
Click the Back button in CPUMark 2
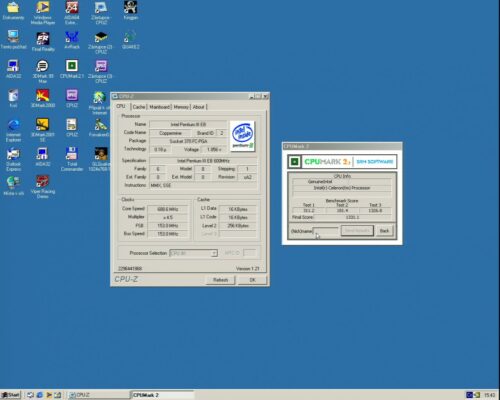pyautogui.click(x=384, y=231)
